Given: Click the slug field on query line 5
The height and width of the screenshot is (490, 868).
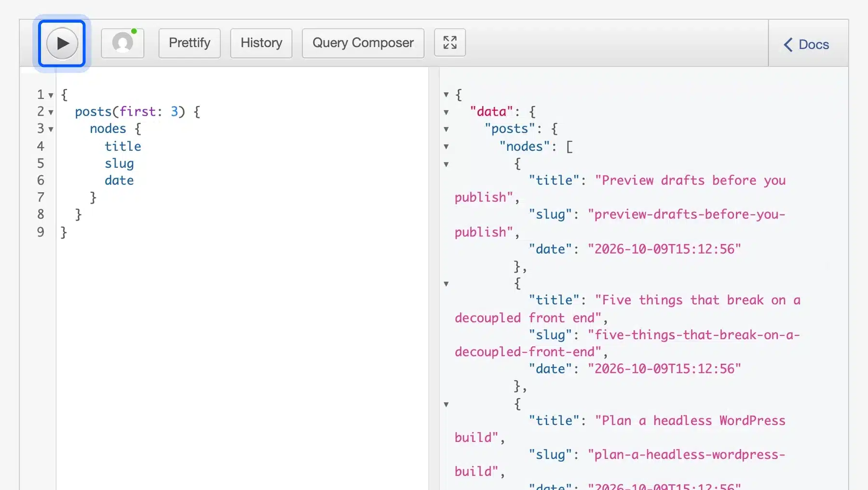Looking at the screenshot, I should 119,163.
